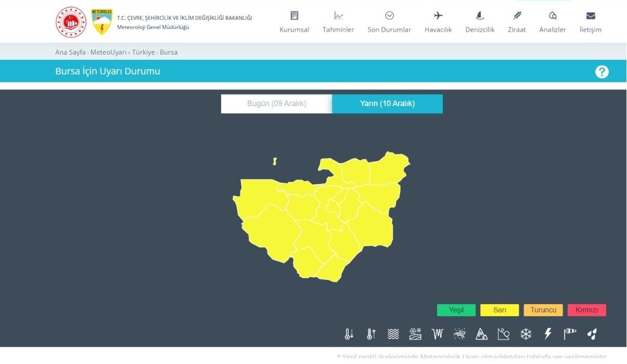
Task: Click the lightning bolt thunderstorm warning icon
Action: pyautogui.click(x=547, y=334)
